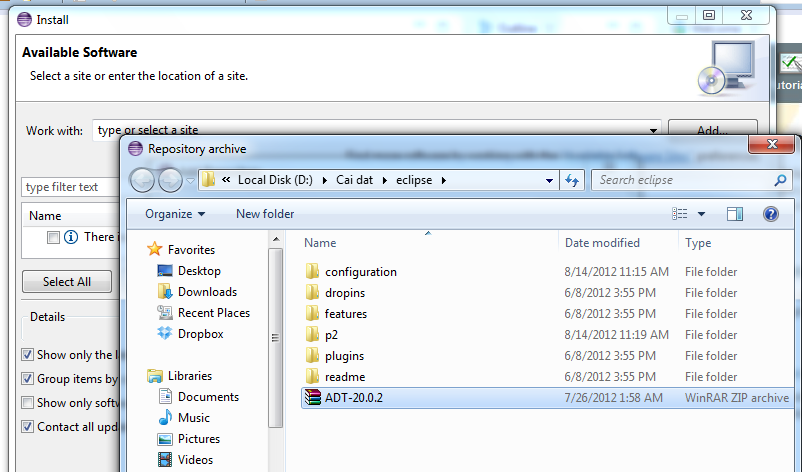Open Videos library
The image size is (802, 472).
click(195, 459)
